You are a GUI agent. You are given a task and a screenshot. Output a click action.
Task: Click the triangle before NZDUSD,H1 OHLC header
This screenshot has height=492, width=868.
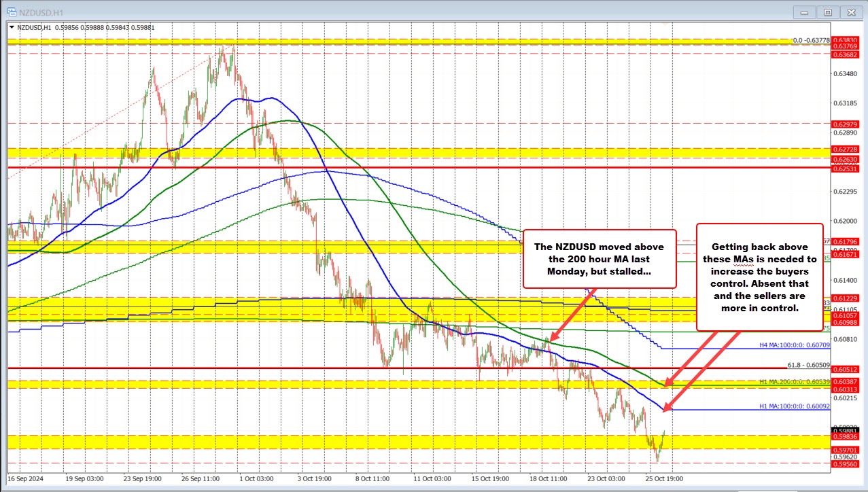pyautogui.click(x=12, y=27)
